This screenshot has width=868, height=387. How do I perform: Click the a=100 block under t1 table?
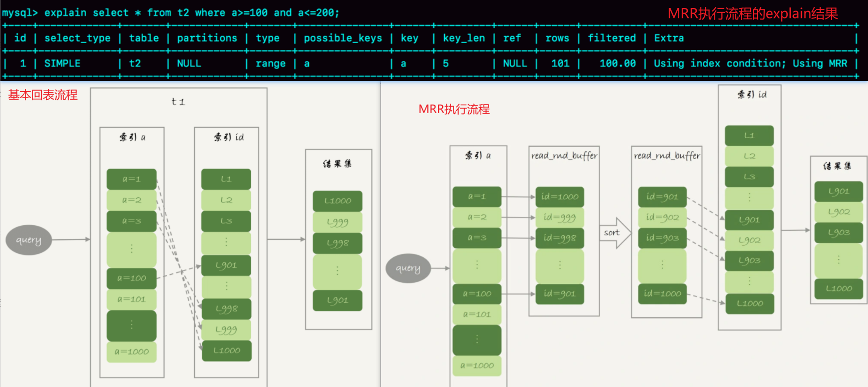click(131, 278)
